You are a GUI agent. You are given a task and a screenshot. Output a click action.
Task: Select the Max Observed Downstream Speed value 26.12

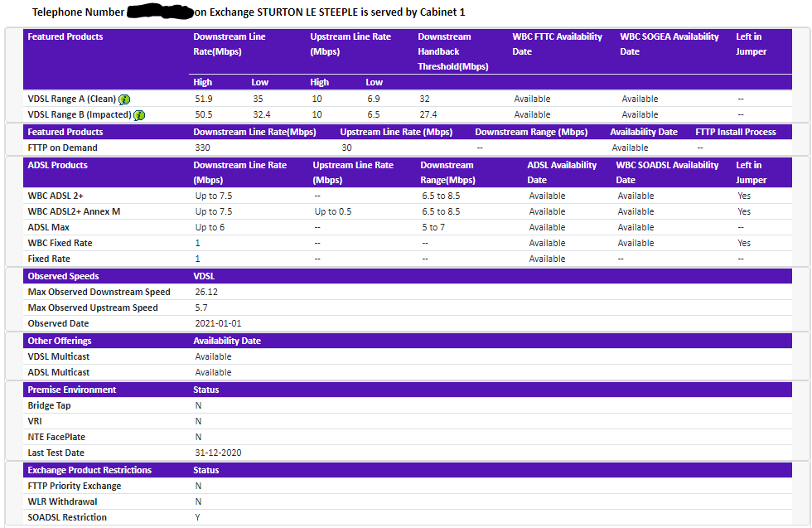tap(206, 292)
